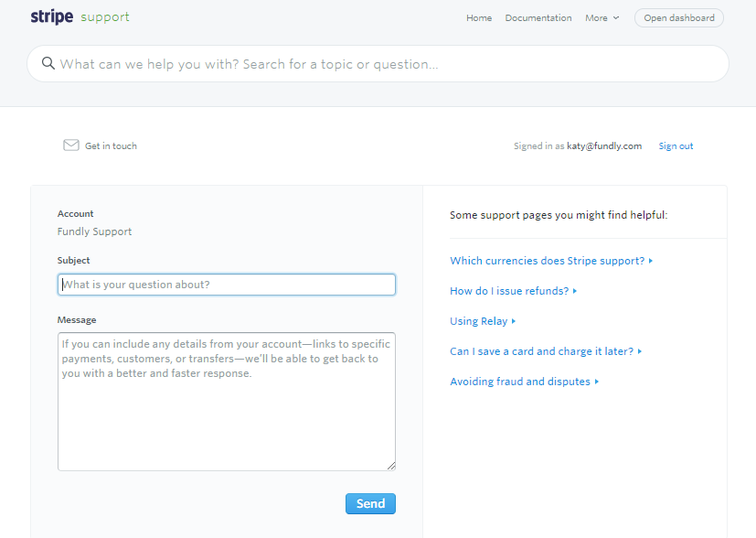Screen dimensions: 756x538
Task: Click the magnifying glass search icon
Action: [48, 63]
